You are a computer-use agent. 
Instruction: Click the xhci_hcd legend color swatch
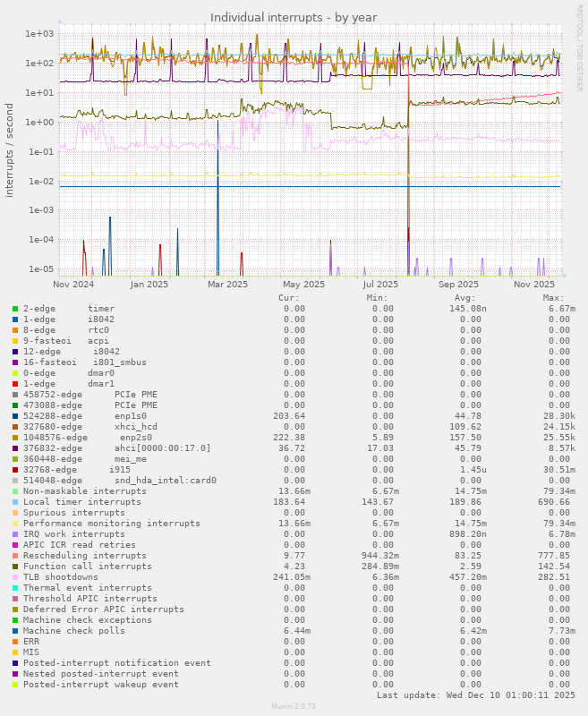15,426
